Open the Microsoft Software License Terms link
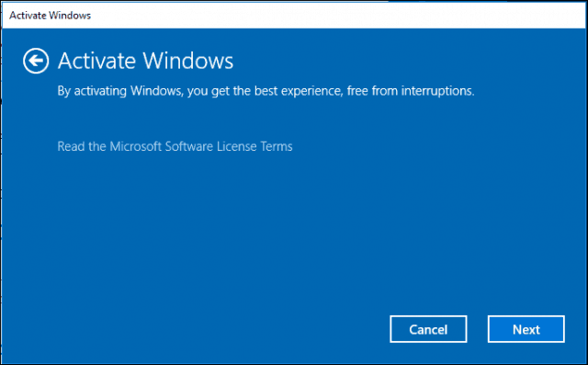The image size is (588, 365). [x=175, y=146]
